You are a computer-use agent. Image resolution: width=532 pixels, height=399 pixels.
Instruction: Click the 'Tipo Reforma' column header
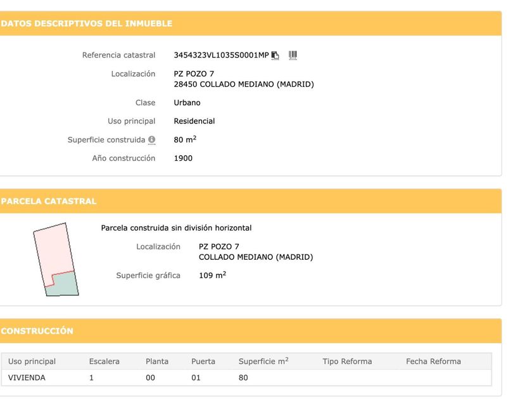point(347,362)
